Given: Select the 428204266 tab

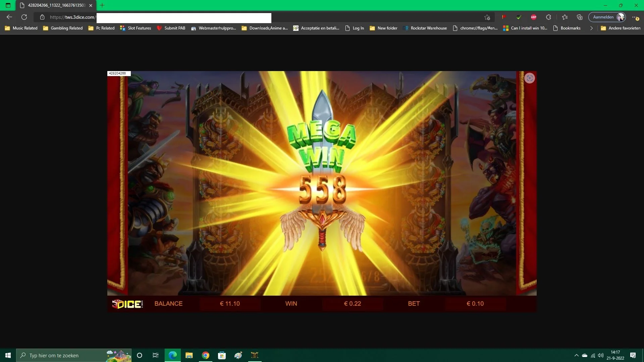Looking at the screenshot, I should pos(56,5).
